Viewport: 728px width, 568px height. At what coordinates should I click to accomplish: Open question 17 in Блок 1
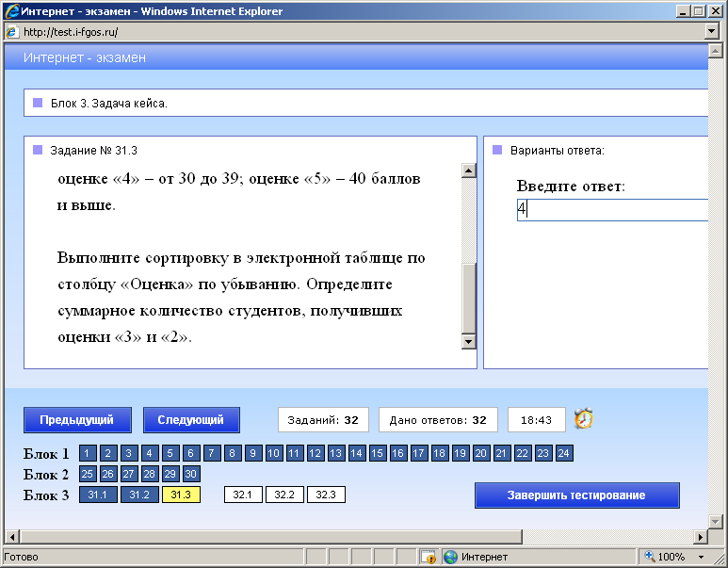(419, 453)
